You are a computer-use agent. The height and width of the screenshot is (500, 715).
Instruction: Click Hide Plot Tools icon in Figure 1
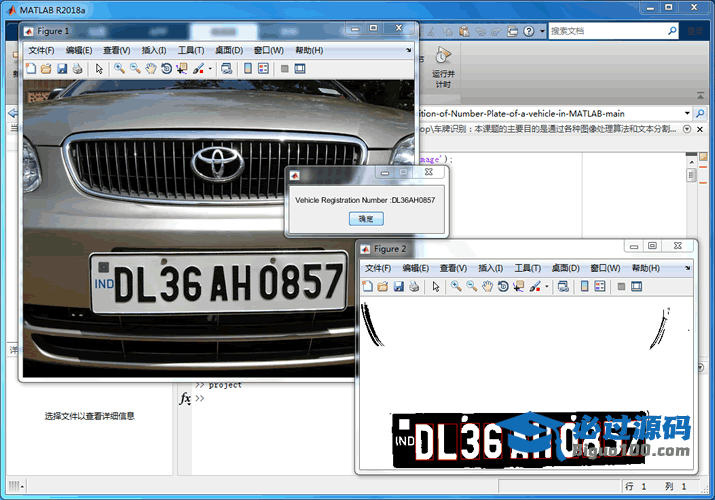285,69
